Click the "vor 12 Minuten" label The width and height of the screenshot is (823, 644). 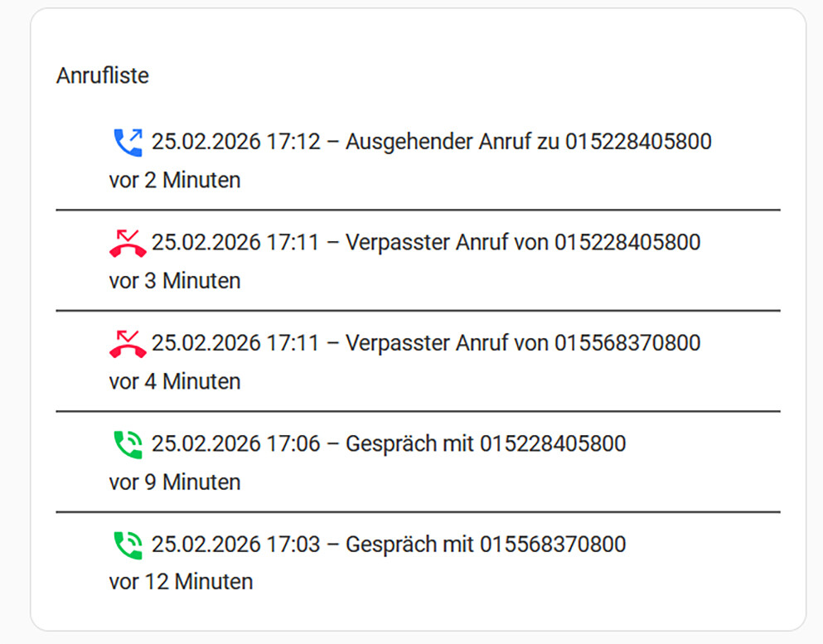pyautogui.click(x=181, y=582)
